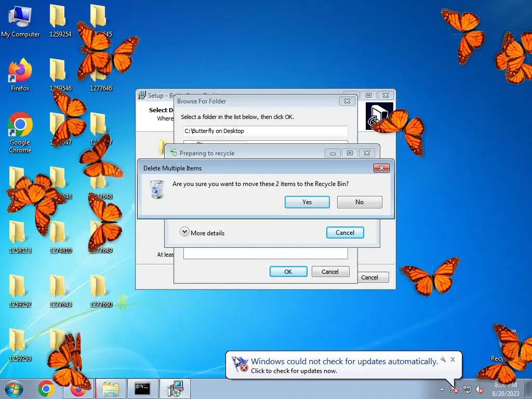Click OK in Browse For Folder dialog

tap(288, 271)
